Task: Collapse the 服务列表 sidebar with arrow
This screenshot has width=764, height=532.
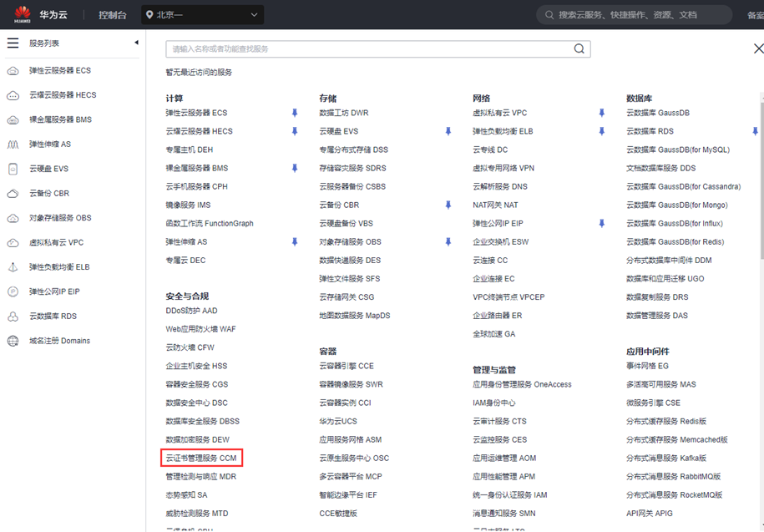Action: [x=136, y=43]
